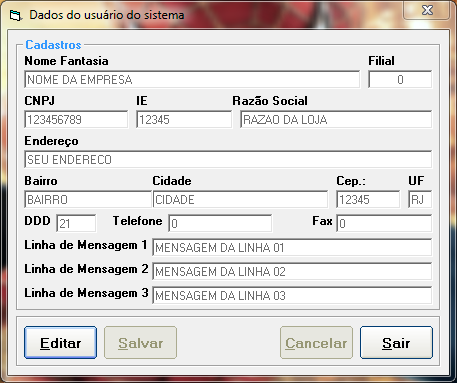457x383 pixels.
Task: Exit the dialog with Sair
Action: [396, 343]
